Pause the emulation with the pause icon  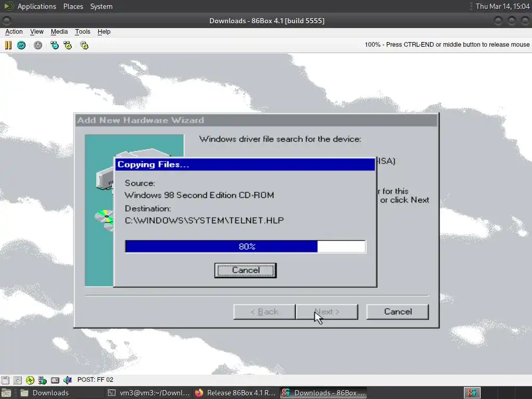click(8, 45)
